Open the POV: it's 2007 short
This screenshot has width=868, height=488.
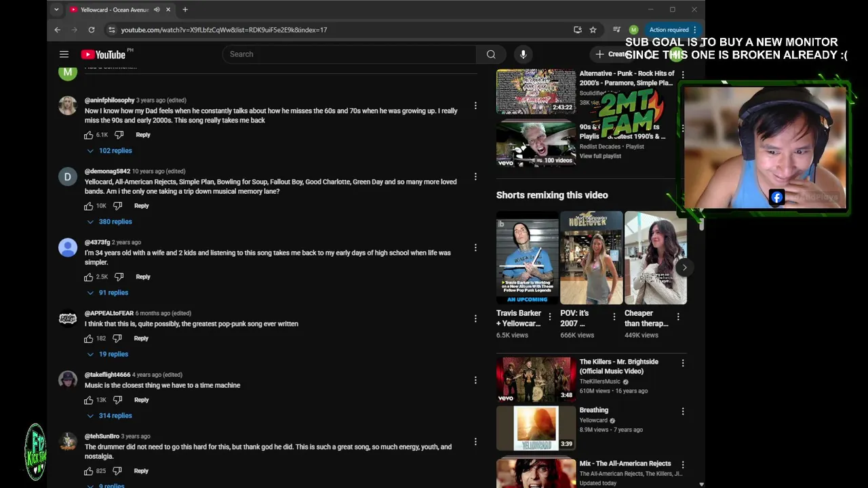591,258
